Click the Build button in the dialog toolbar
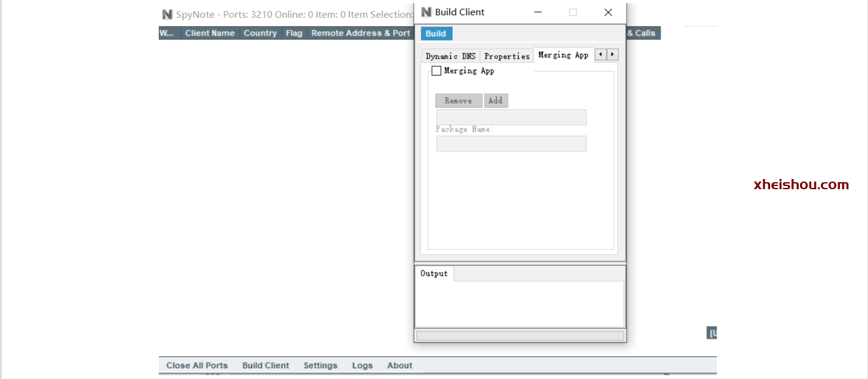The height and width of the screenshot is (379, 868). pos(436,34)
